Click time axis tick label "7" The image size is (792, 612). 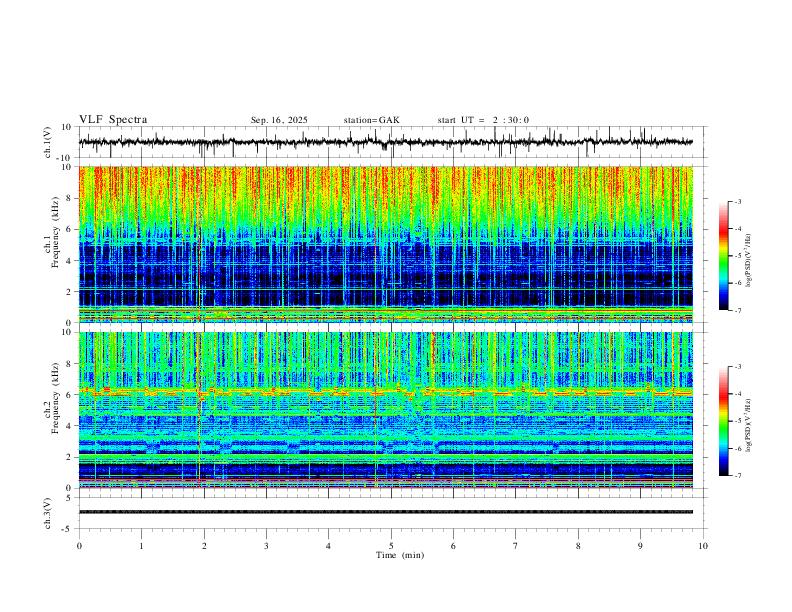516,546
